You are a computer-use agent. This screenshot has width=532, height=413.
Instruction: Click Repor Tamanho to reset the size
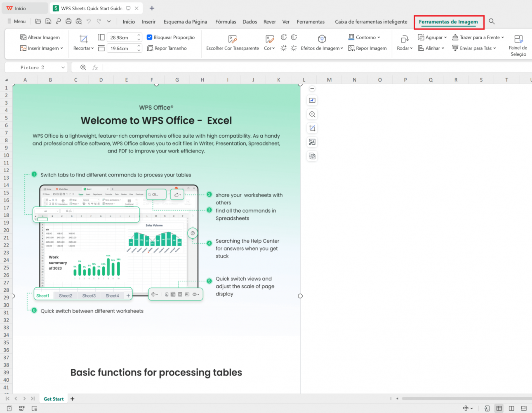(167, 48)
